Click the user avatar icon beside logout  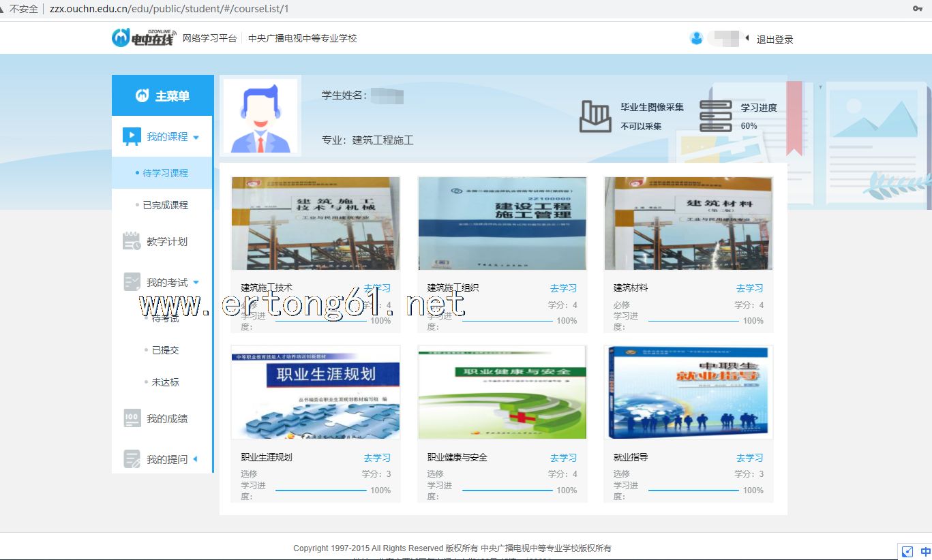click(696, 38)
